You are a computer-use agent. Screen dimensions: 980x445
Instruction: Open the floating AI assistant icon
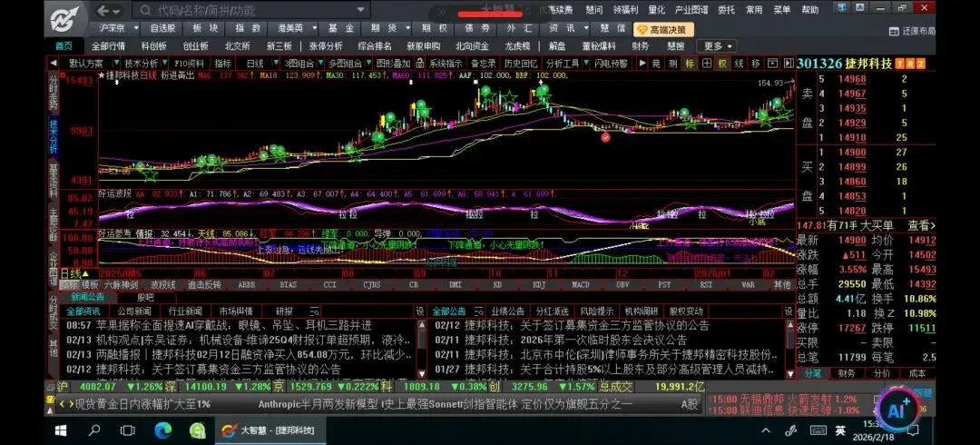(x=897, y=410)
